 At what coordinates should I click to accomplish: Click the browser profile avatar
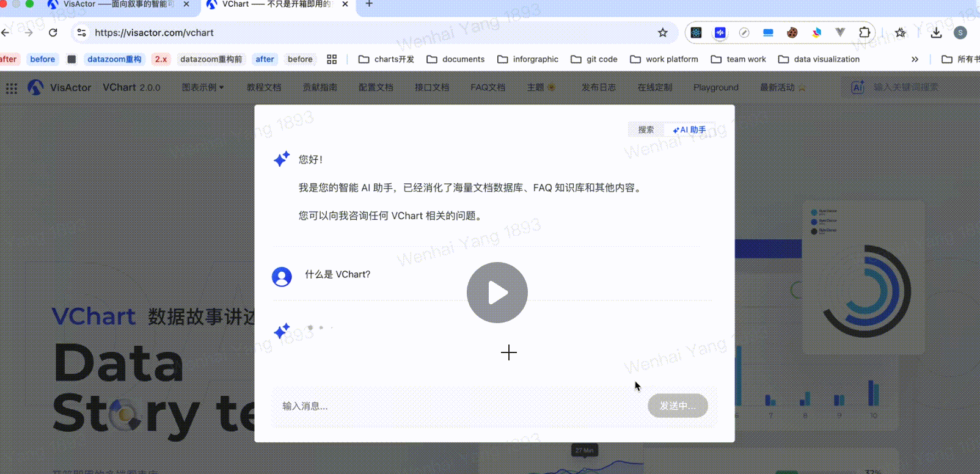pos(960,33)
